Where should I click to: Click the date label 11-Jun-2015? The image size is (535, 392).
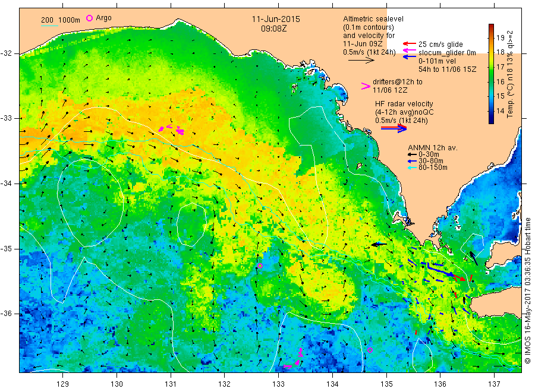pos(276,20)
